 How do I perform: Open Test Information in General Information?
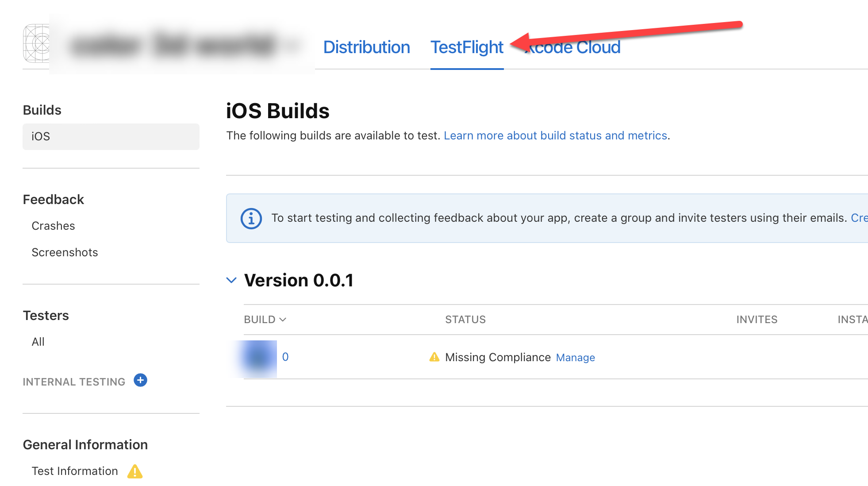(75, 471)
